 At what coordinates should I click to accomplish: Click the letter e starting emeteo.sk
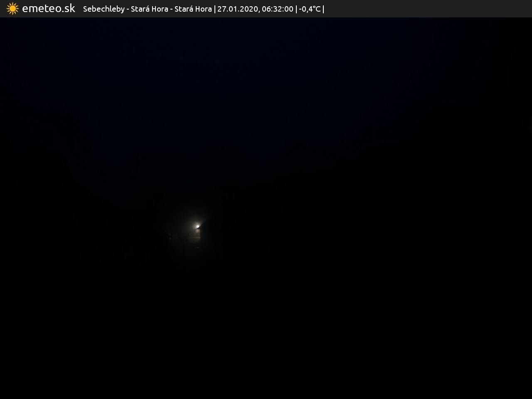click(25, 9)
